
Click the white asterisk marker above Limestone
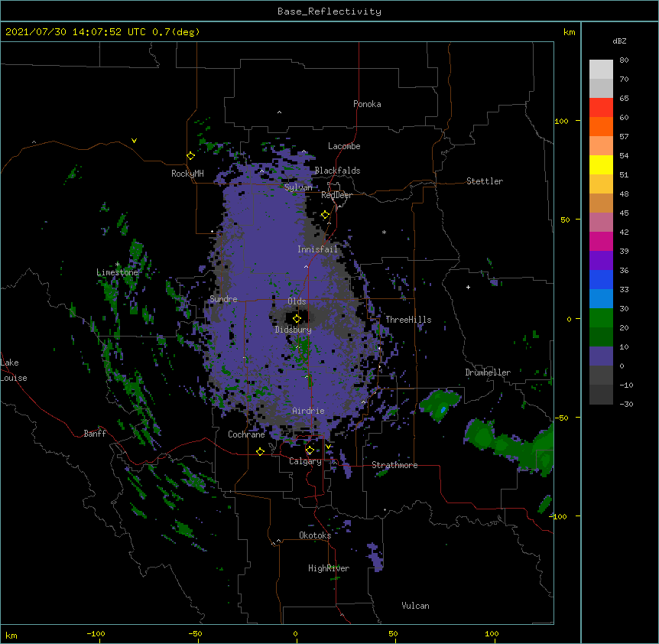click(117, 265)
